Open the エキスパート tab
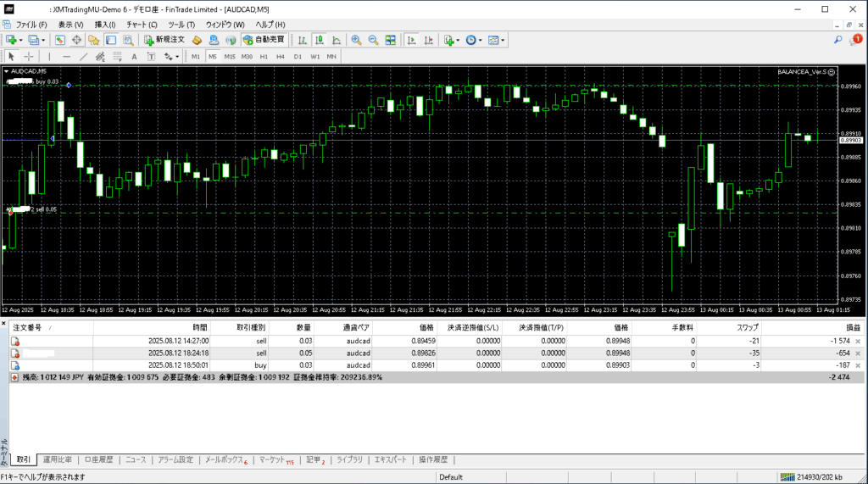Screen dimensions: 868x484 (x=390, y=460)
